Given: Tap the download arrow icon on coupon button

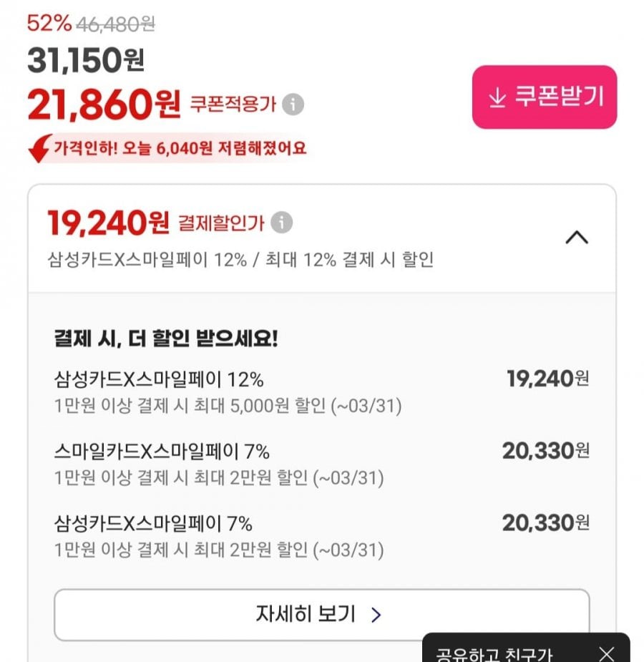Looking at the screenshot, I should pyautogui.click(x=497, y=98).
